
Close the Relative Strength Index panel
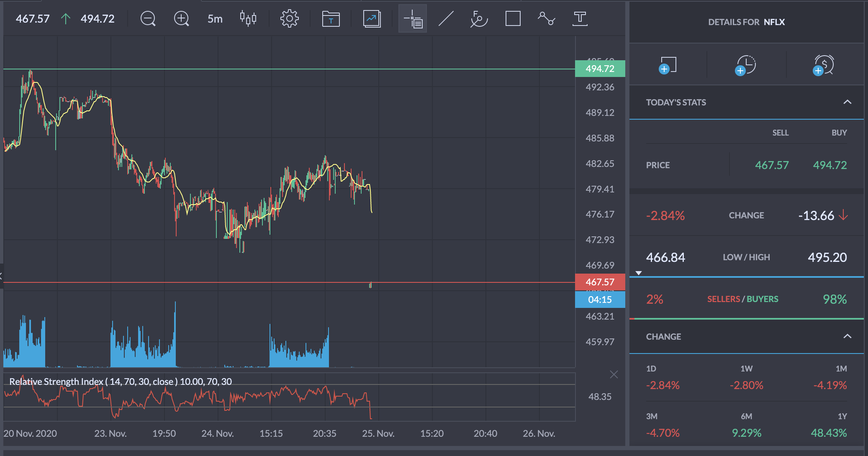coord(614,374)
